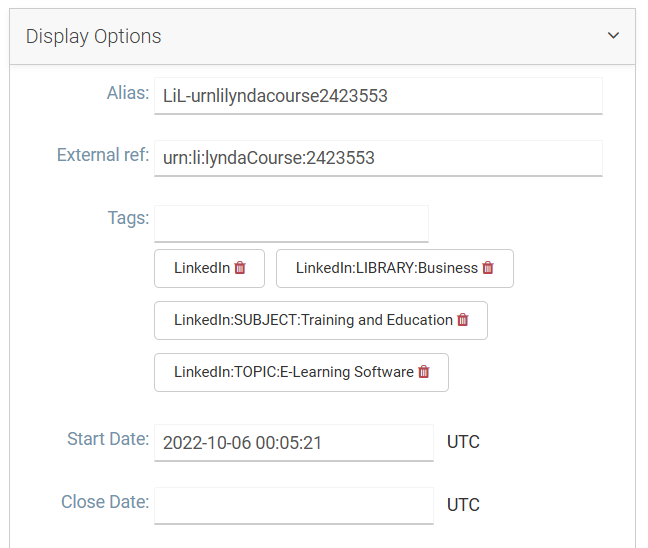Focus the Alias text field
Image resolution: width=648 pixels, height=548 pixels.
378,96
